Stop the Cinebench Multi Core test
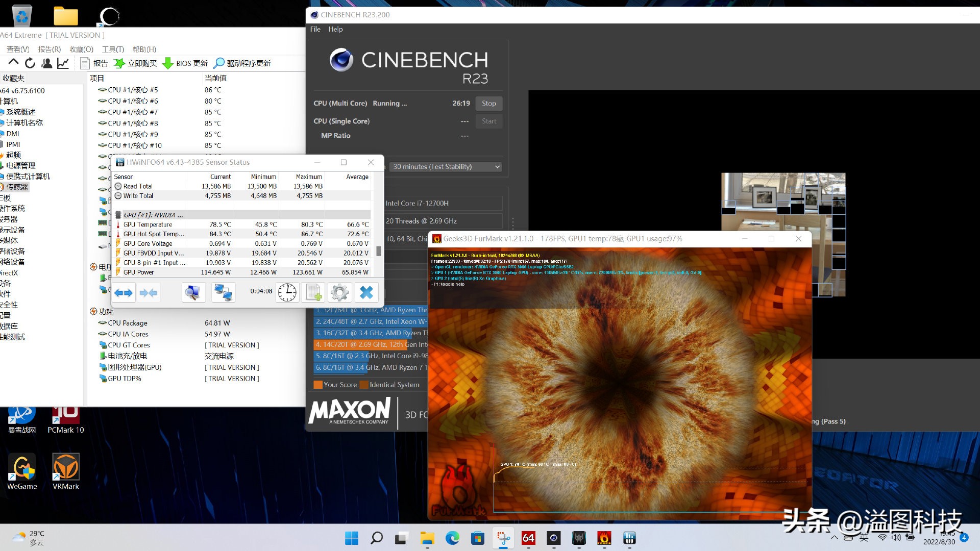 488,104
